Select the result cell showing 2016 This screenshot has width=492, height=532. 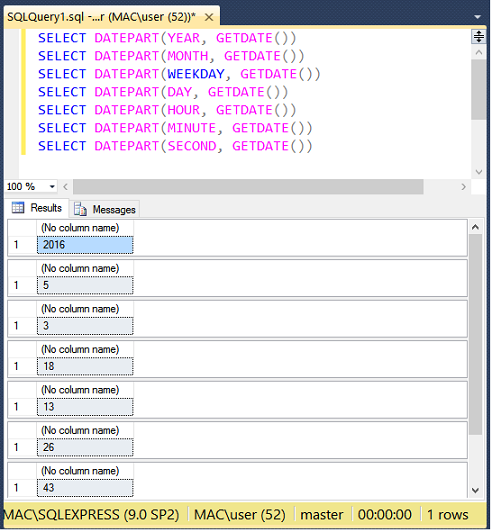85,245
